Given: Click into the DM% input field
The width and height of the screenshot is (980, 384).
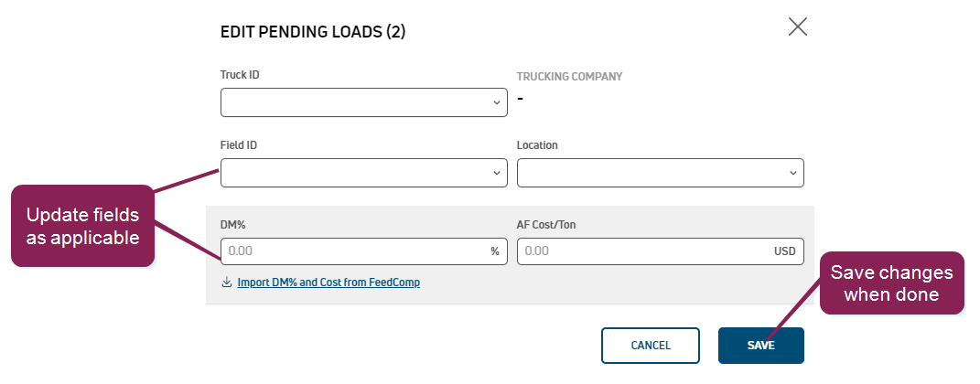Looking at the screenshot, I should pos(352,251).
